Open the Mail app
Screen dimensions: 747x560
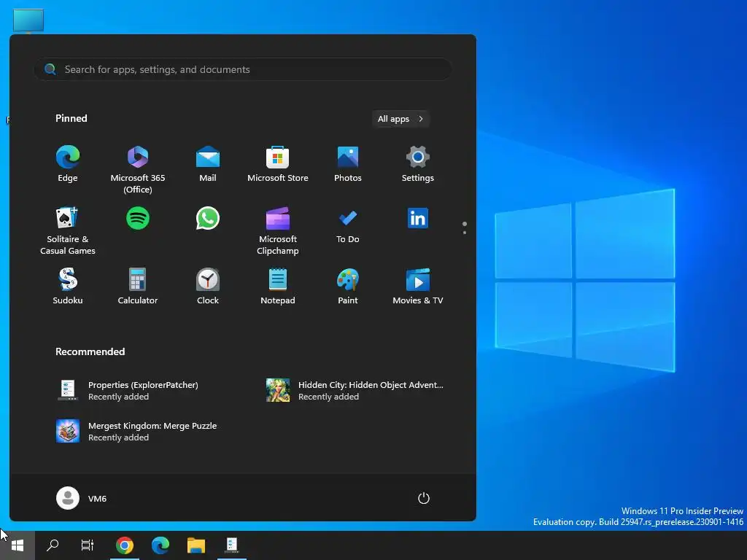(x=208, y=164)
